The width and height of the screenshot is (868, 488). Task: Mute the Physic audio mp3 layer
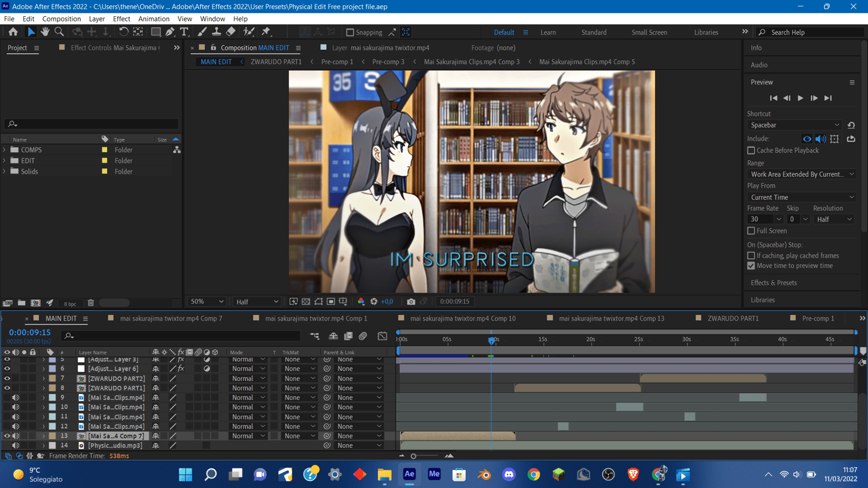point(16,446)
